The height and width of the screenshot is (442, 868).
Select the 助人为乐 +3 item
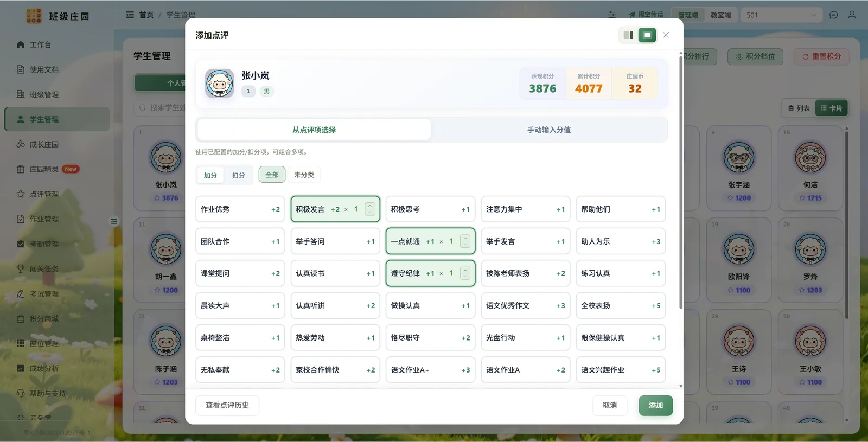point(621,241)
